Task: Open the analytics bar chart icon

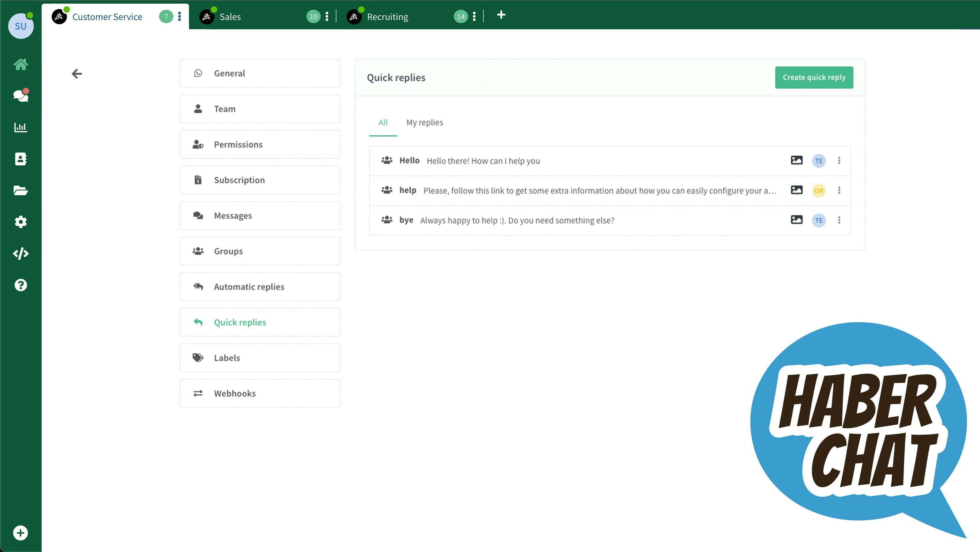Action: pyautogui.click(x=20, y=127)
